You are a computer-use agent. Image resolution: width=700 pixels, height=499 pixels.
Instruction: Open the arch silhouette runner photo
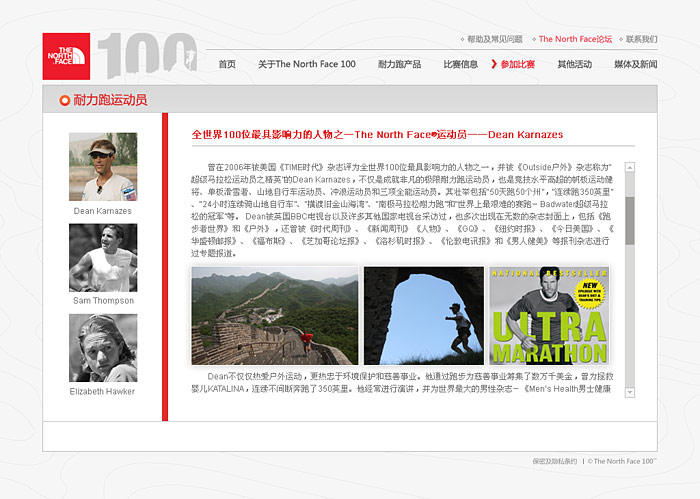pyautogui.click(x=424, y=316)
